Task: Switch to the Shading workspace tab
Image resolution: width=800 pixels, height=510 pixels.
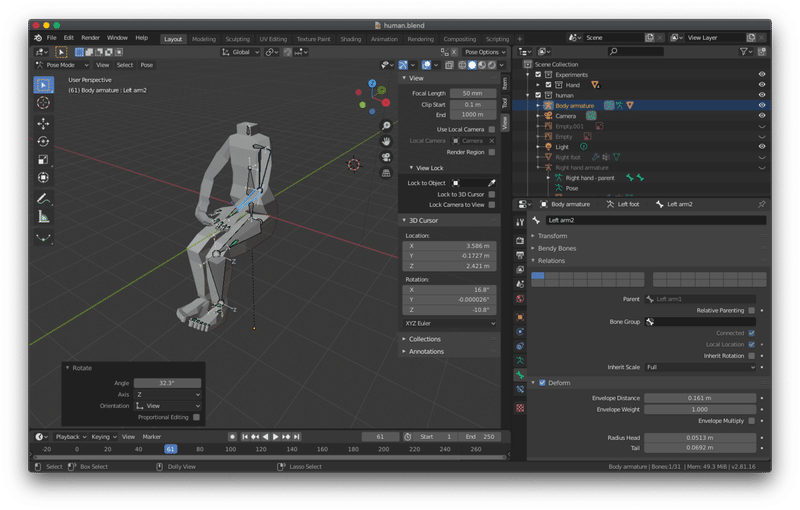Action: pos(351,39)
